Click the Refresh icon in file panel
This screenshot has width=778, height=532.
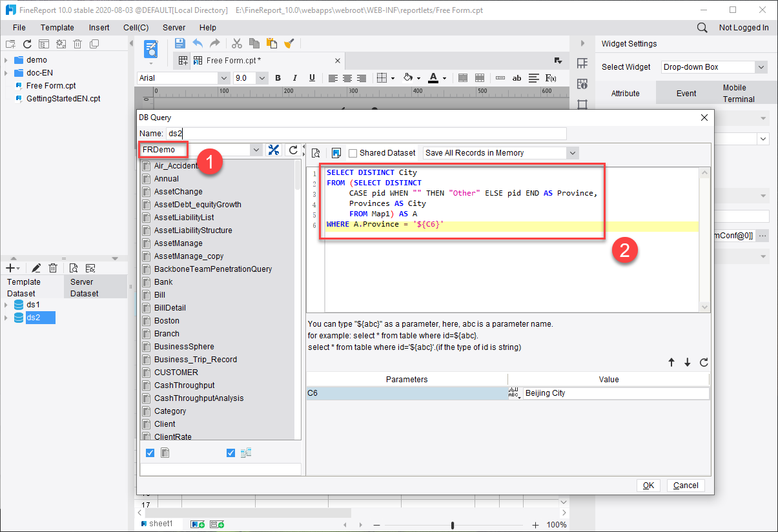(27, 44)
